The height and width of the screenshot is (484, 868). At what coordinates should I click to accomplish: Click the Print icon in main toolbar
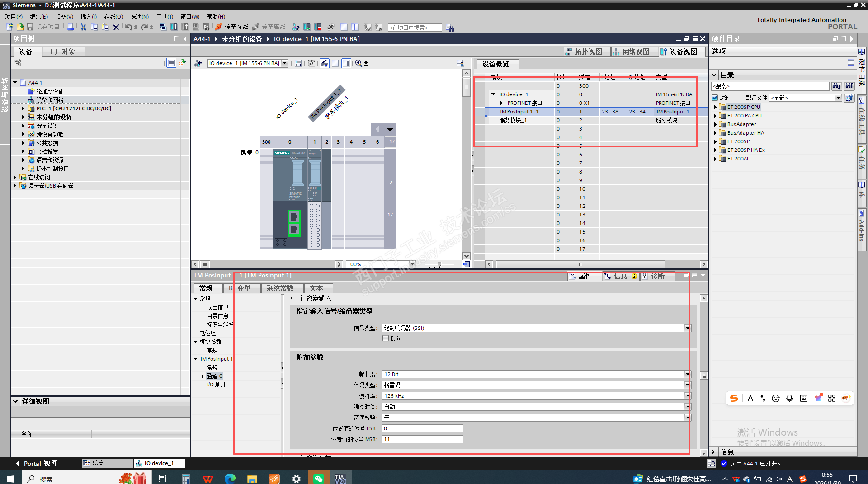coord(70,27)
